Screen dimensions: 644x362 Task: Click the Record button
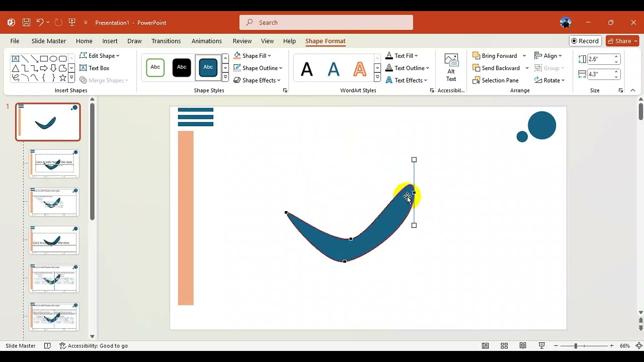(x=585, y=41)
